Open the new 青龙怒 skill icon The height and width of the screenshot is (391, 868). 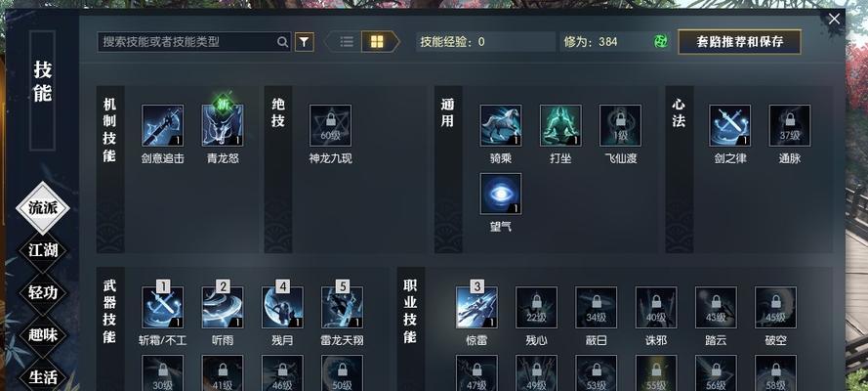(223, 126)
